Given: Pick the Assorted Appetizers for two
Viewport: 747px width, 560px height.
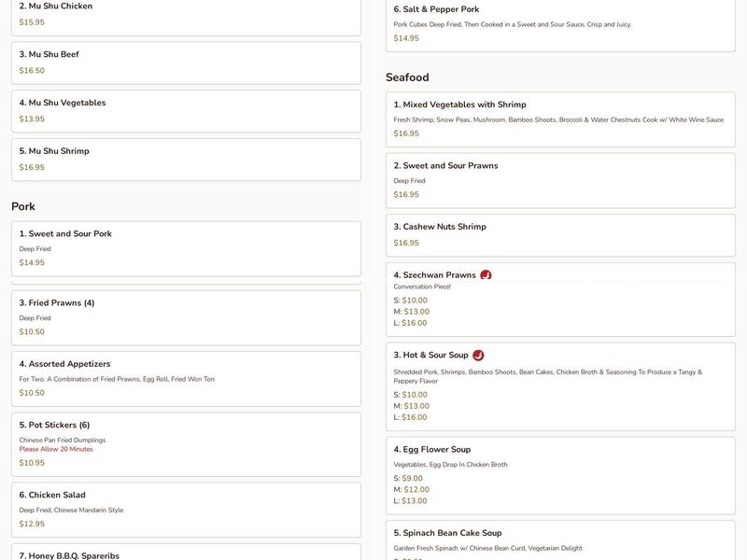Looking at the screenshot, I should click(x=186, y=378).
